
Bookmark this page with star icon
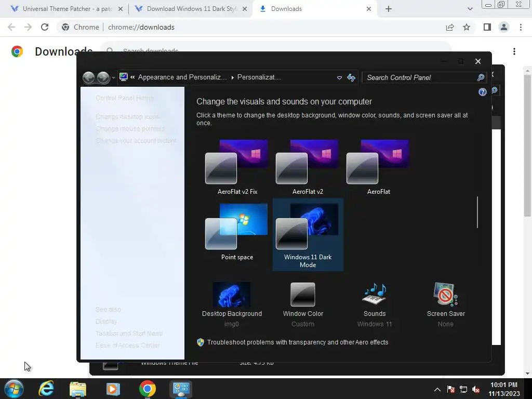pos(467,27)
